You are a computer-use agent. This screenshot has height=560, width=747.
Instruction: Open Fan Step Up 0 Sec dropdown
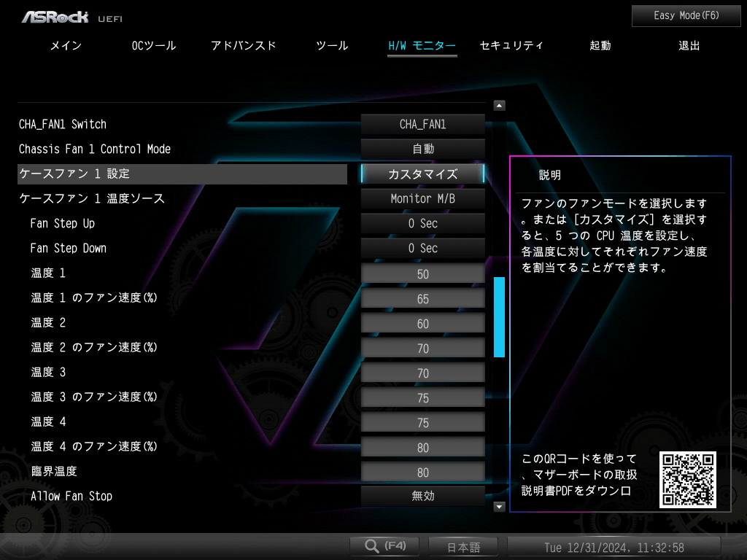coord(422,223)
